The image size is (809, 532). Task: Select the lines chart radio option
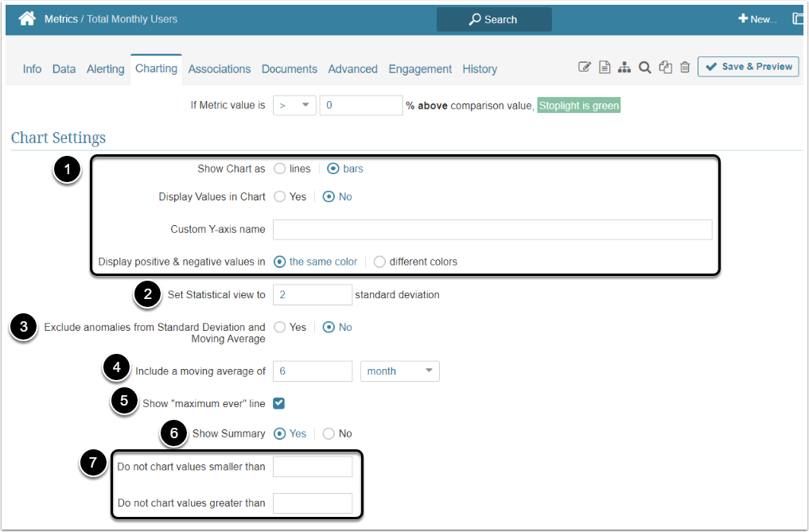pyautogui.click(x=280, y=169)
